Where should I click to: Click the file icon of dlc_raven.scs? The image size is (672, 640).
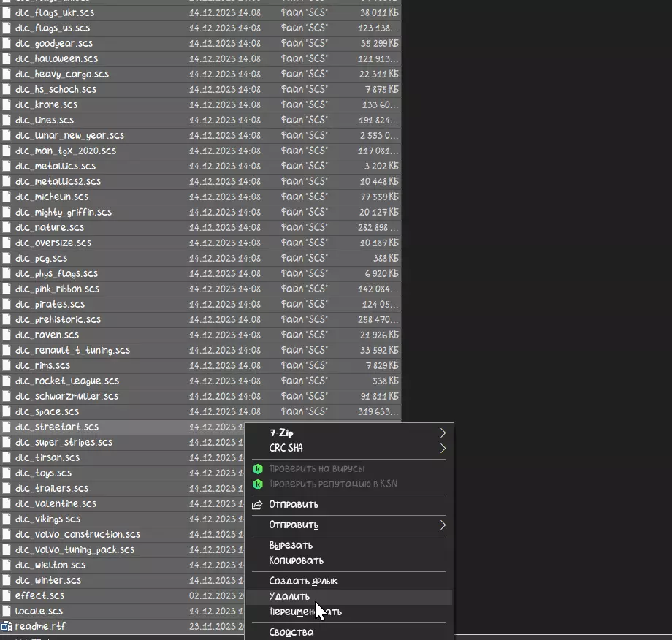(x=7, y=335)
